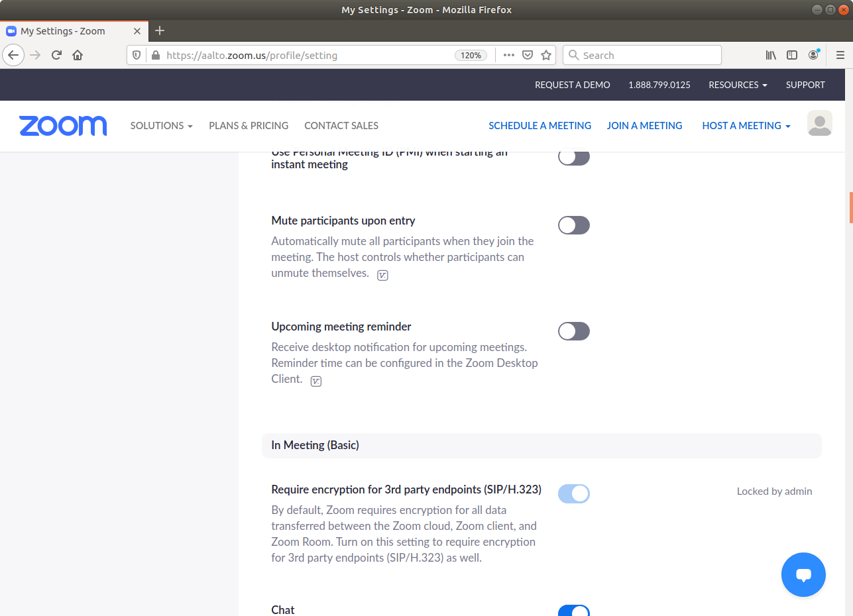Select the My Settings - Zoom tab

[73, 31]
